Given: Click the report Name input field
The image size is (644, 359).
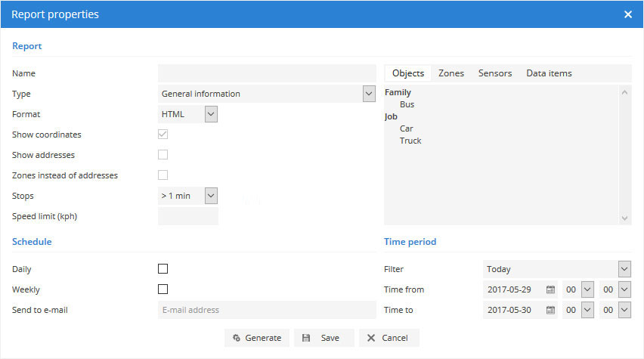Looking at the screenshot, I should pos(266,73).
